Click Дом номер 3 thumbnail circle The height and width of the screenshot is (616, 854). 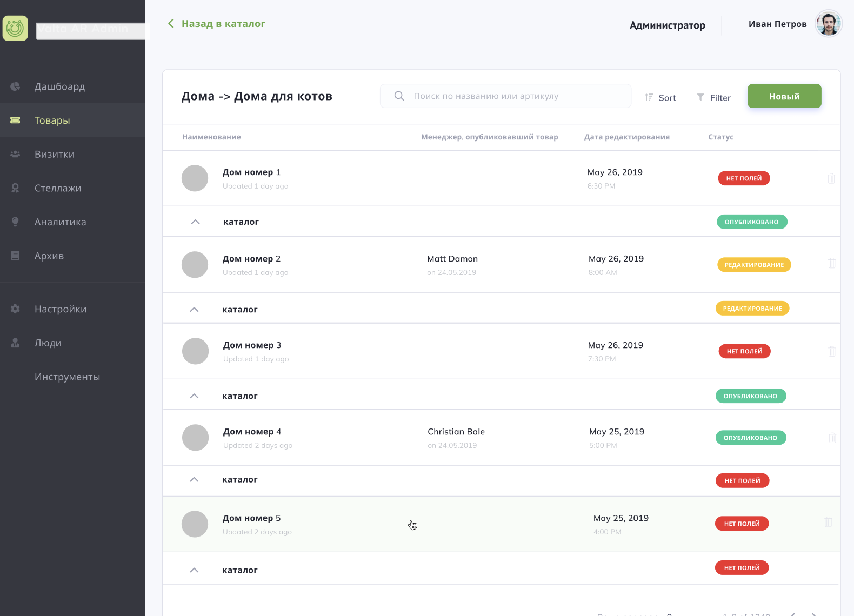[x=195, y=351]
